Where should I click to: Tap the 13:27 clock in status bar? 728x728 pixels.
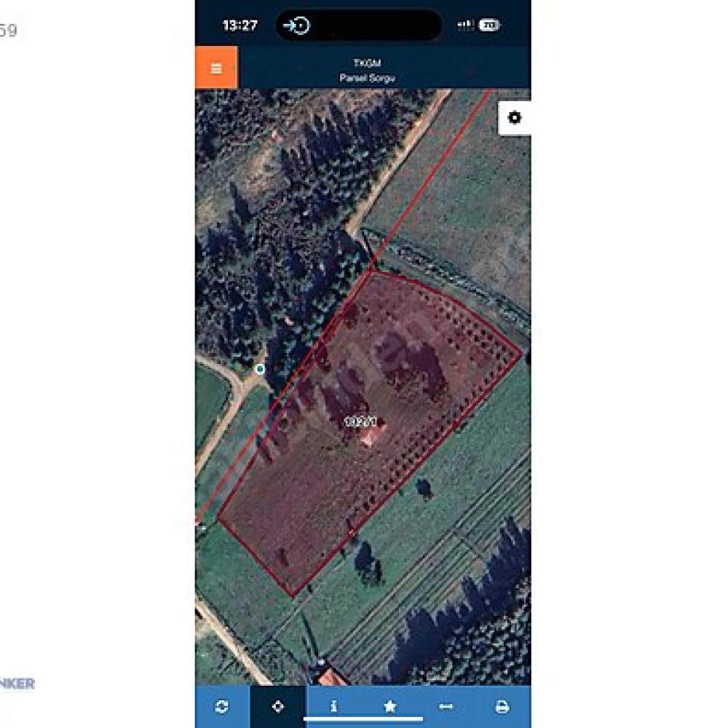240,25
